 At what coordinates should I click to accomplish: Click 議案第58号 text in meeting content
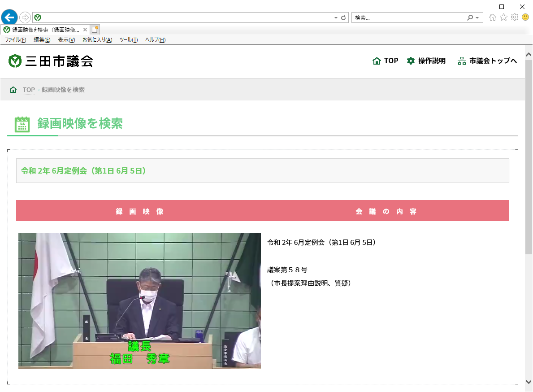287,270
